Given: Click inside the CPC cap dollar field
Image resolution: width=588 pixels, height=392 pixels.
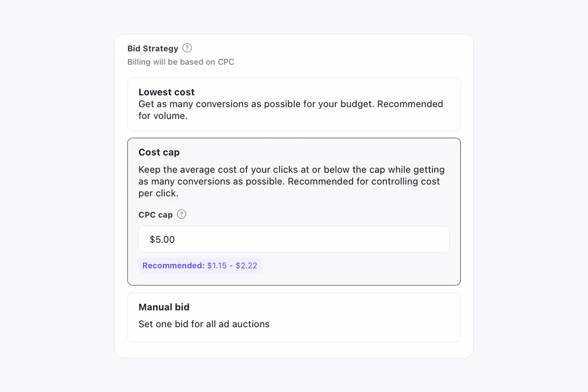Looking at the screenshot, I should tap(294, 239).
